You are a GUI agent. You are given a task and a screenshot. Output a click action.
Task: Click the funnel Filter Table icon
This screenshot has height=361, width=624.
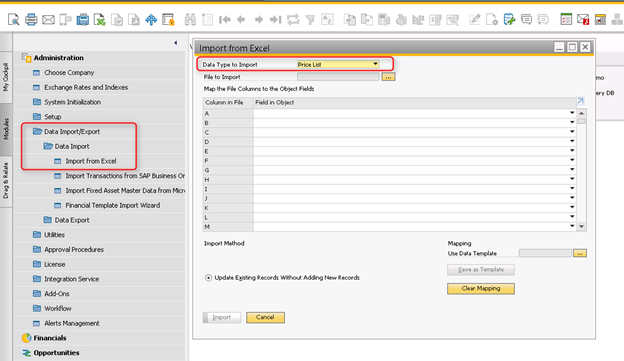pos(310,20)
